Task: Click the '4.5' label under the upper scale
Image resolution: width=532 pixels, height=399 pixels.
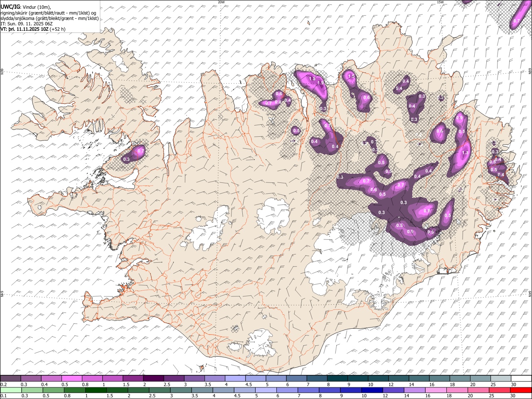Action: tap(249, 384)
